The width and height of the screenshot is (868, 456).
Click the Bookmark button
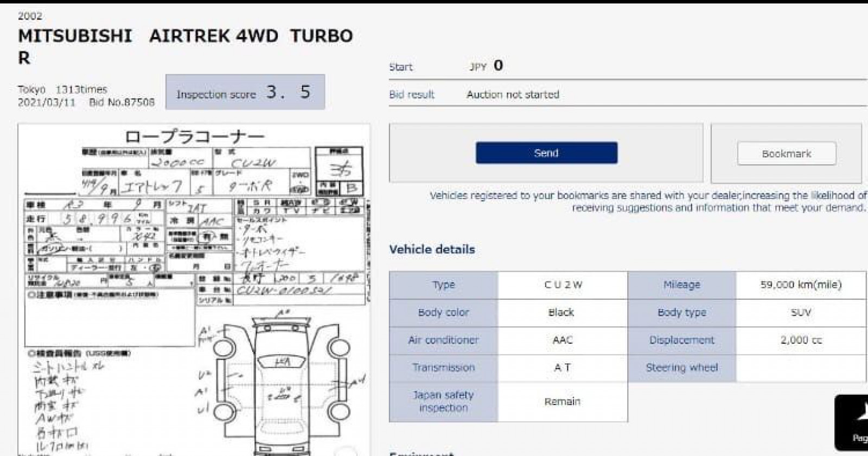[787, 153]
